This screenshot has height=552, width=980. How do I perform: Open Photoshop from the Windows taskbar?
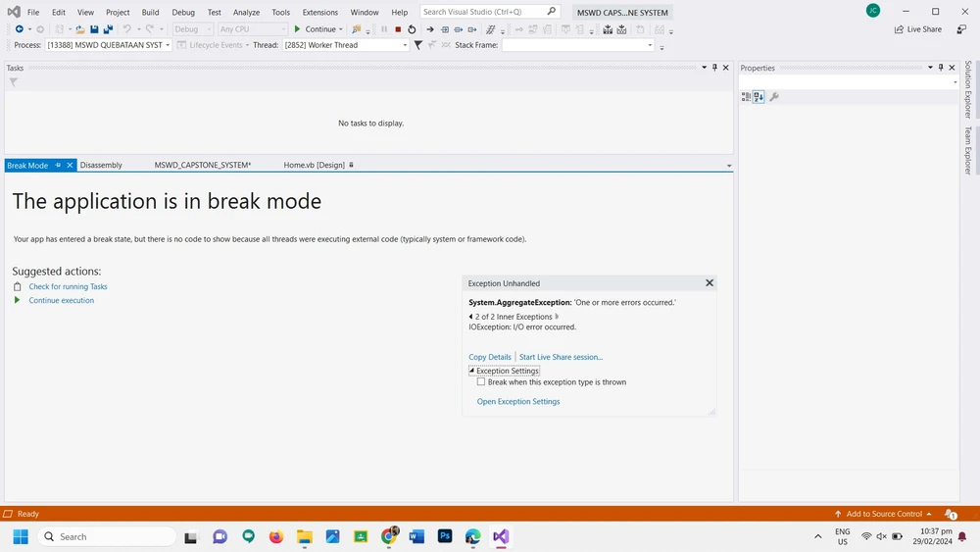[445, 536]
